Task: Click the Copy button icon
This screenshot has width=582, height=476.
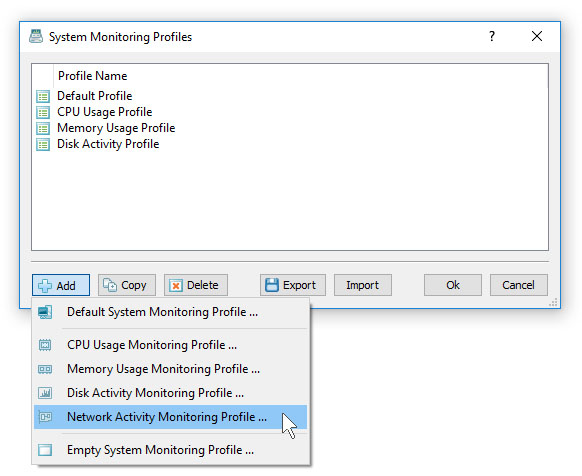Action: (110, 285)
